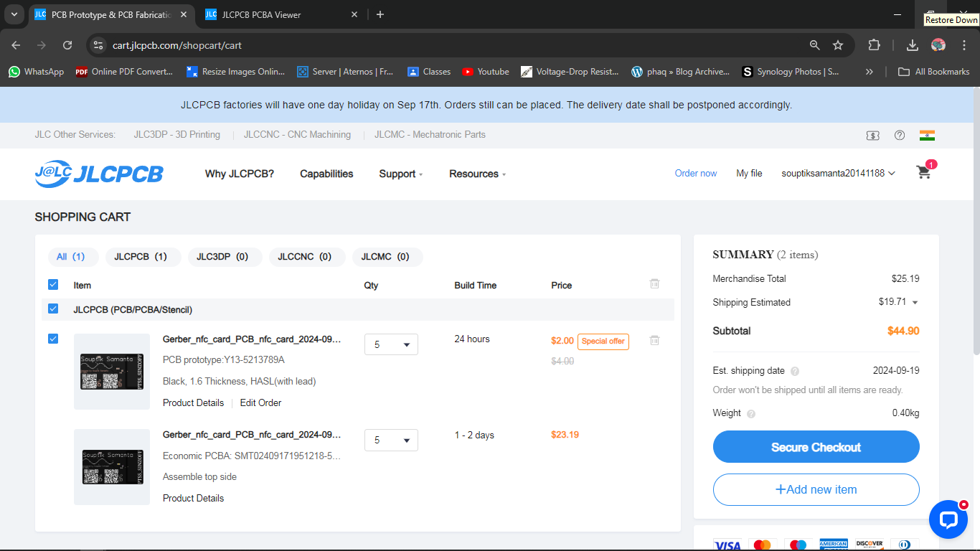This screenshot has width=980, height=551.
Task: Open Product Details for Economic PCBA
Action: pyautogui.click(x=193, y=498)
